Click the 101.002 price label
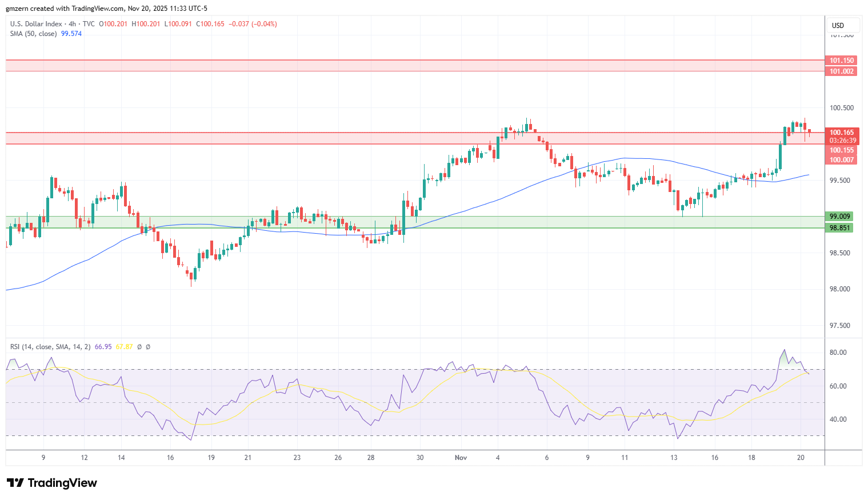868x500 pixels. tap(841, 71)
